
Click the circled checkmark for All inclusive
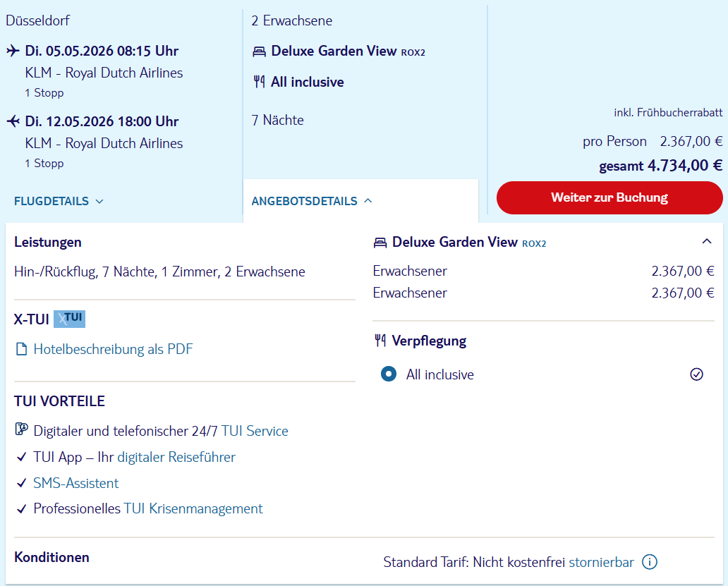point(696,374)
